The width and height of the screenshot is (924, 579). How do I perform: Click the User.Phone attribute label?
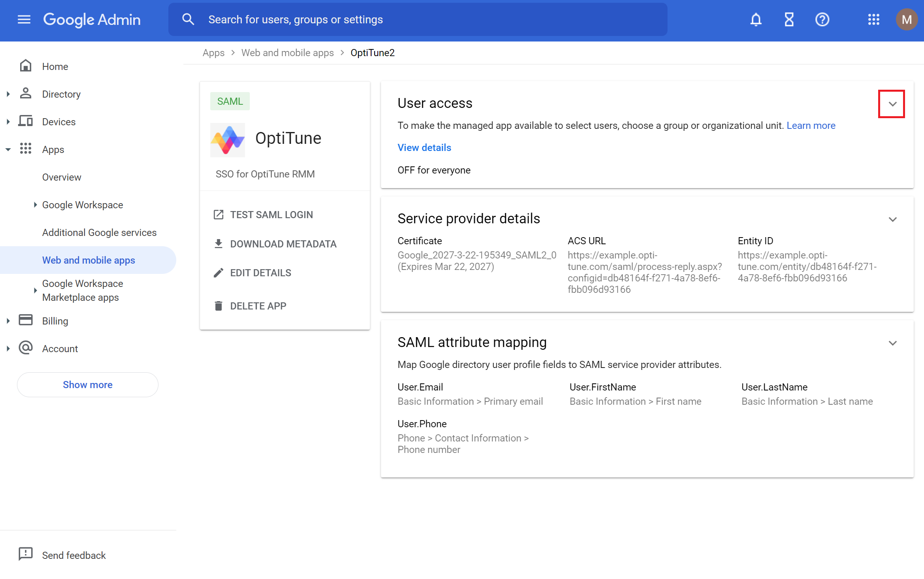[x=422, y=424]
